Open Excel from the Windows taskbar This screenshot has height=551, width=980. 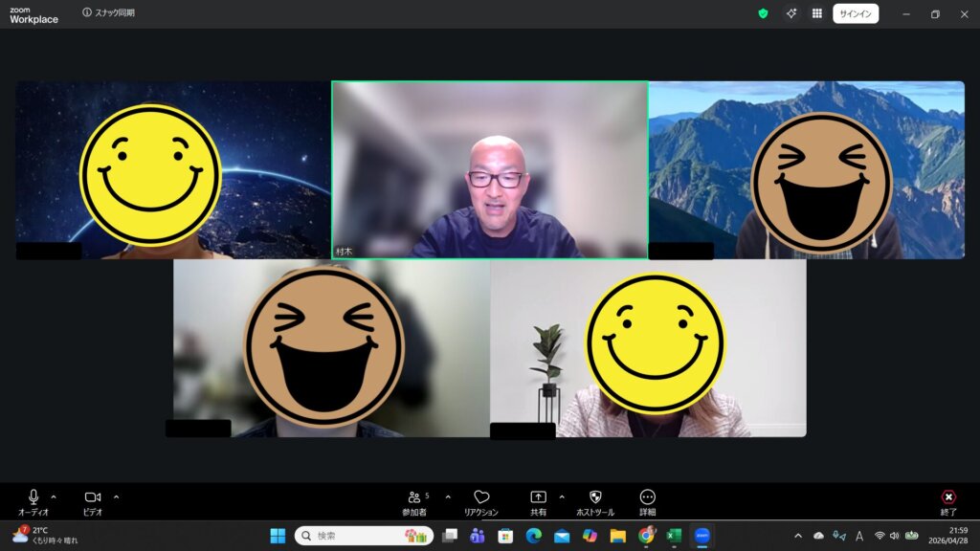tap(674, 536)
